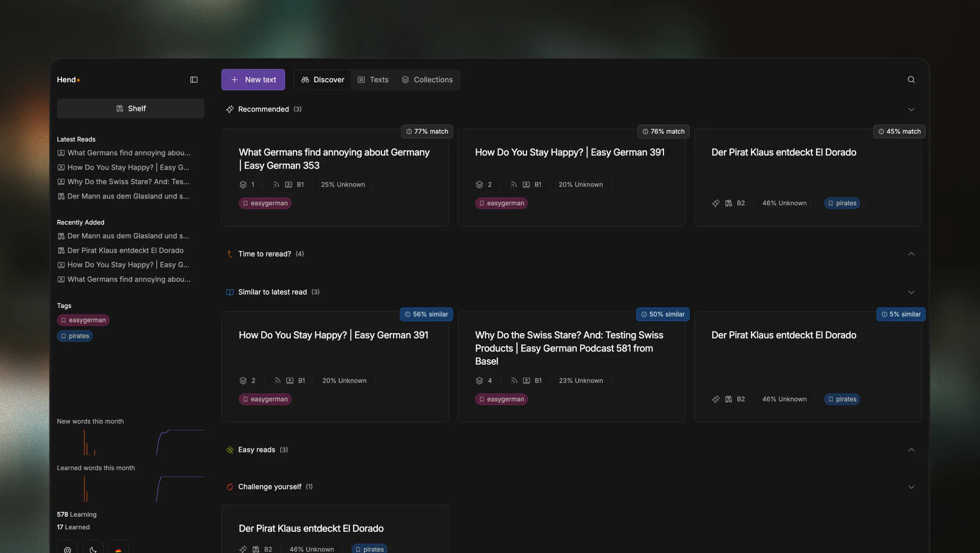980x553 pixels.
Task: Click the info icon on the 56% similar badge
Action: click(407, 315)
